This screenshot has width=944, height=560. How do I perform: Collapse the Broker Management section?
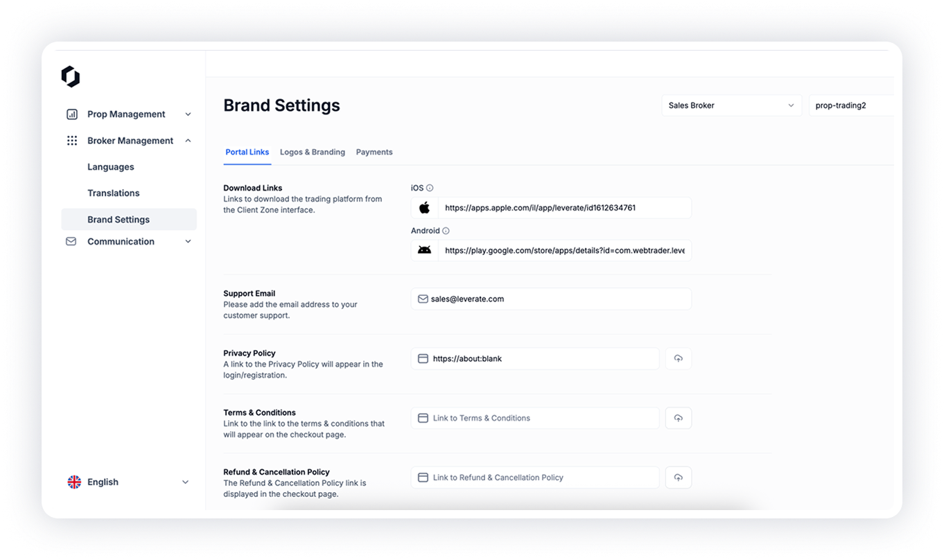click(x=188, y=141)
